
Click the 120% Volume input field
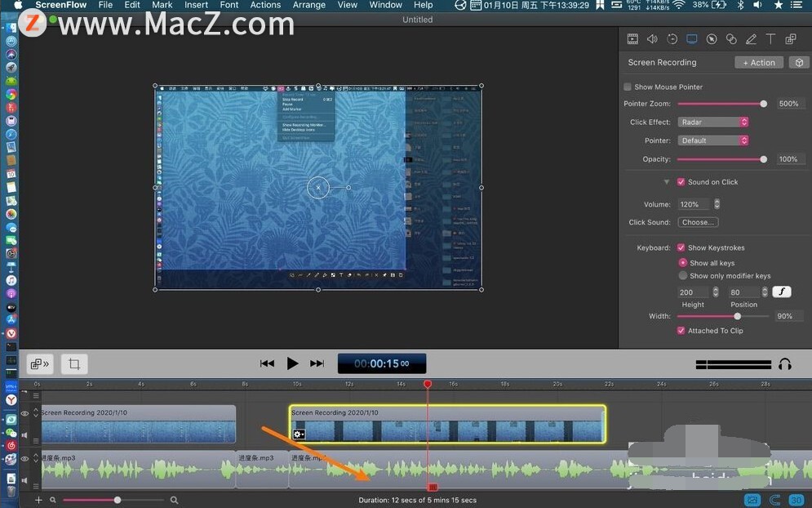694,204
